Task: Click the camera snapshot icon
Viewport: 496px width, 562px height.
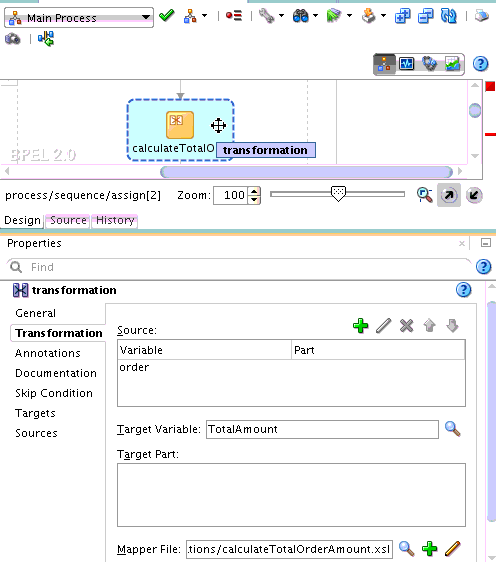Action: (x=13, y=39)
